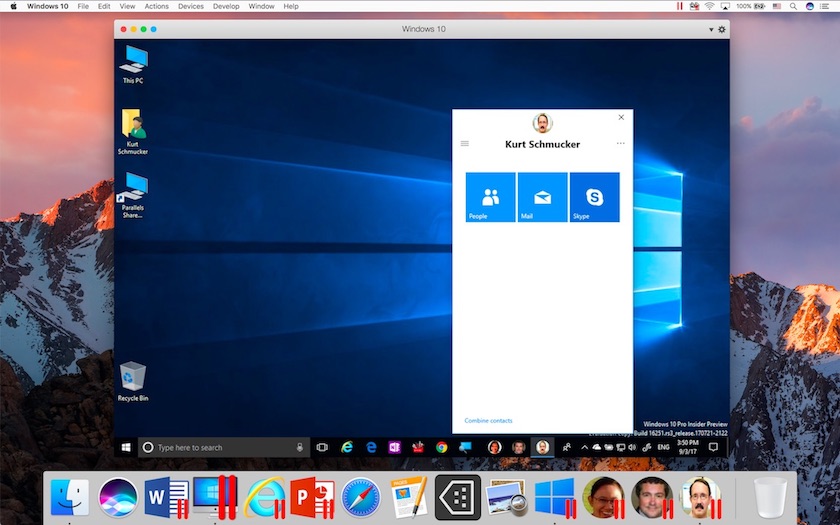The image size is (840, 525).
Task: Open the Windows Action Center notifications button
Action: (x=713, y=447)
